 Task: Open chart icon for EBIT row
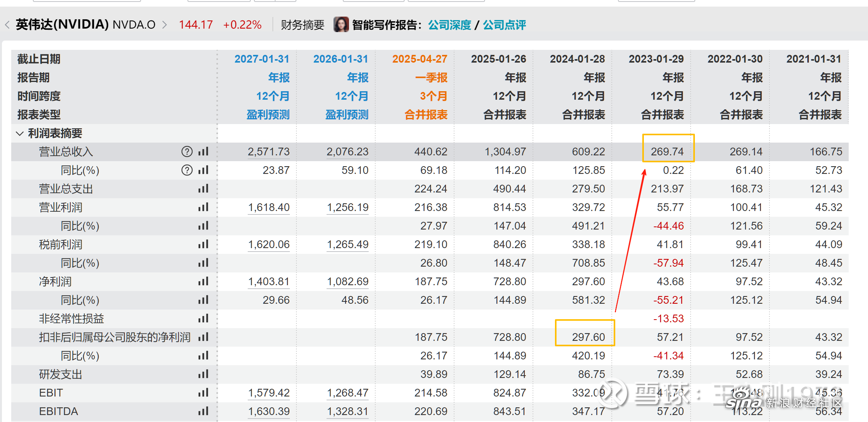click(x=203, y=393)
